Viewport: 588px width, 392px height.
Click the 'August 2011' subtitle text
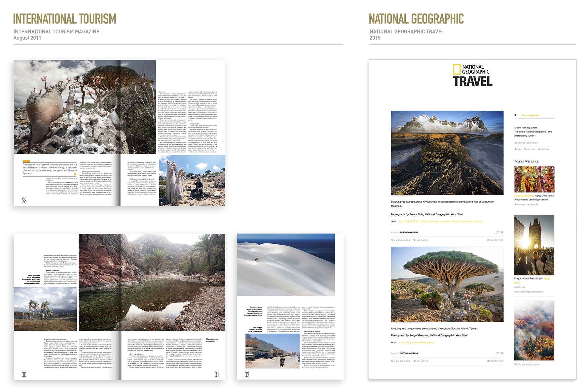pyautogui.click(x=27, y=38)
